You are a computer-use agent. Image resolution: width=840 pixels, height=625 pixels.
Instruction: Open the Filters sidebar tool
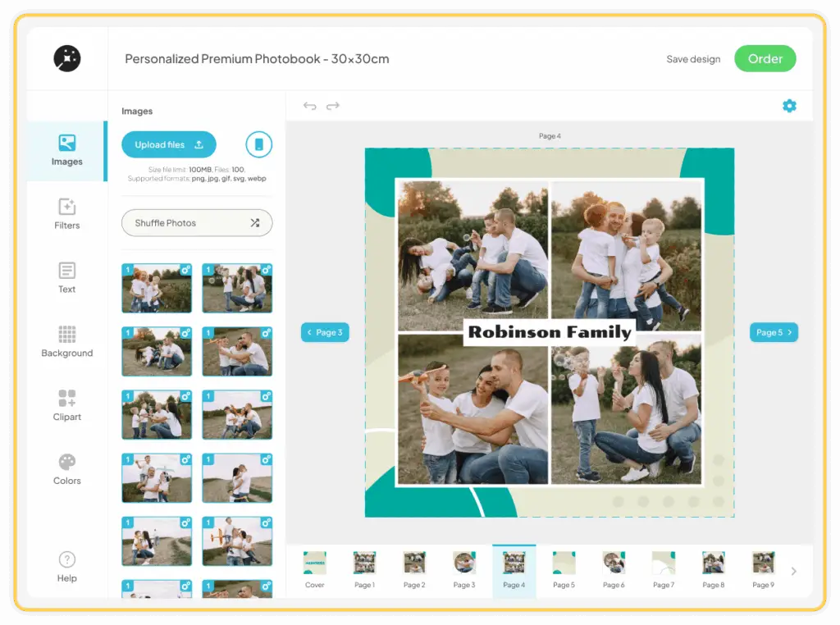[67, 214]
